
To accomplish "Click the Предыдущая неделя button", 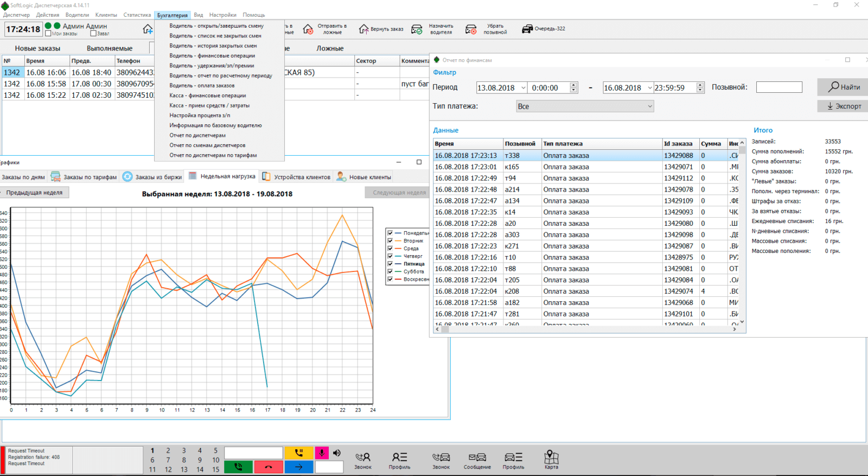I will [34, 193].
